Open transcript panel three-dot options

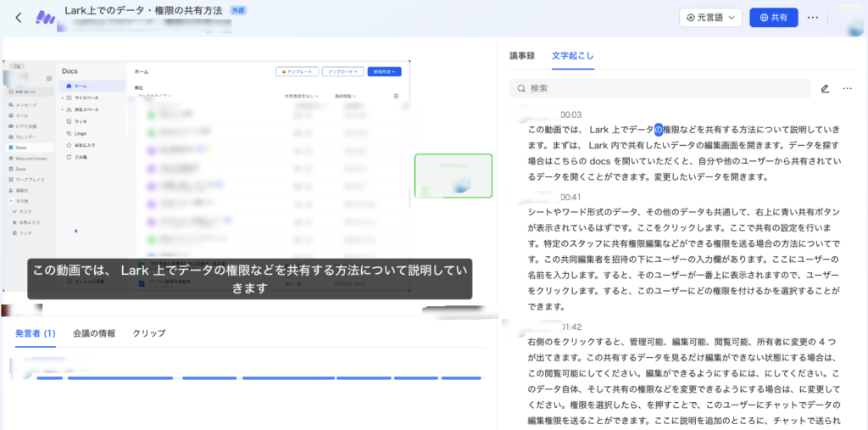(847, 89)
